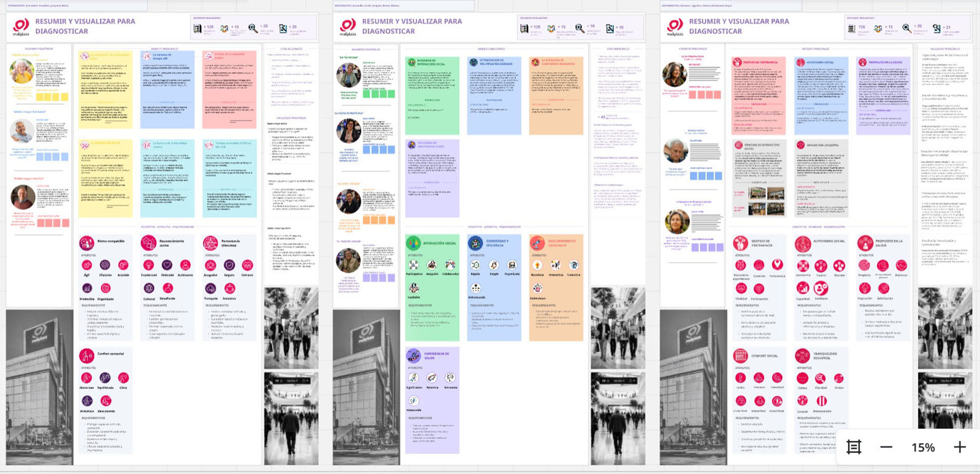This screenshot has width=980, height=474.
Task: Click the Cultural attribute icon
Action: tap(149, 288)
